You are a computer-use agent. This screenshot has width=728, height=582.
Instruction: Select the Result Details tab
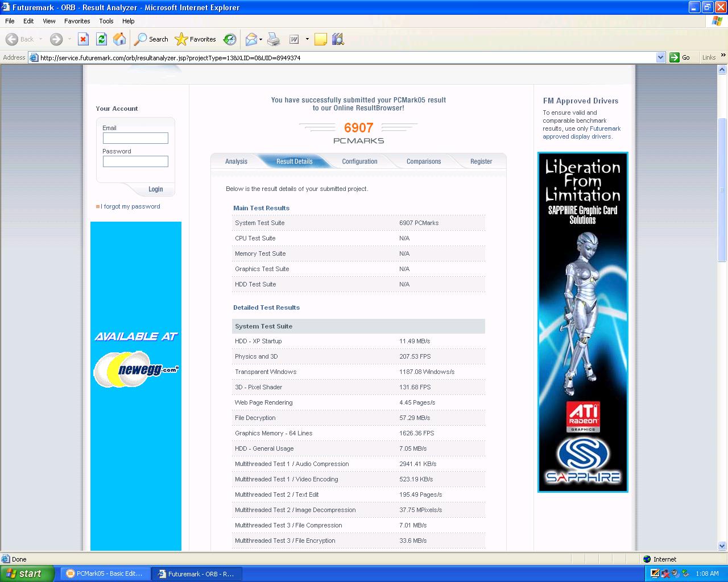click(x=294, y=161)
